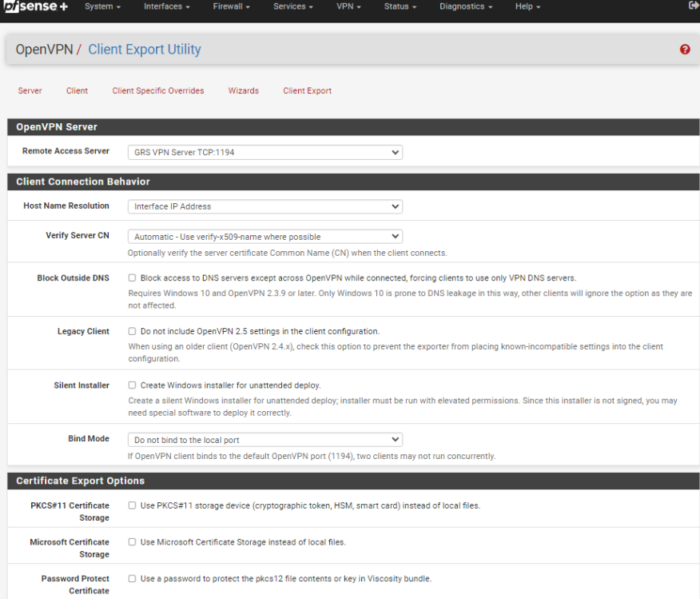Viewport: 700px width, 599px height.
Task: Expand the Host Name Resolution dropdown
Action: tap(265, 206)
